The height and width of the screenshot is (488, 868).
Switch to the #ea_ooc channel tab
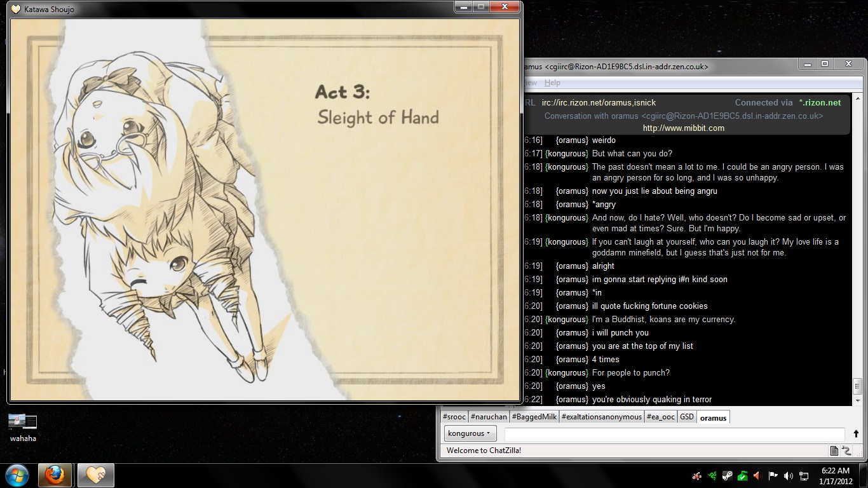pyautogui.click(x=661, y=417)
